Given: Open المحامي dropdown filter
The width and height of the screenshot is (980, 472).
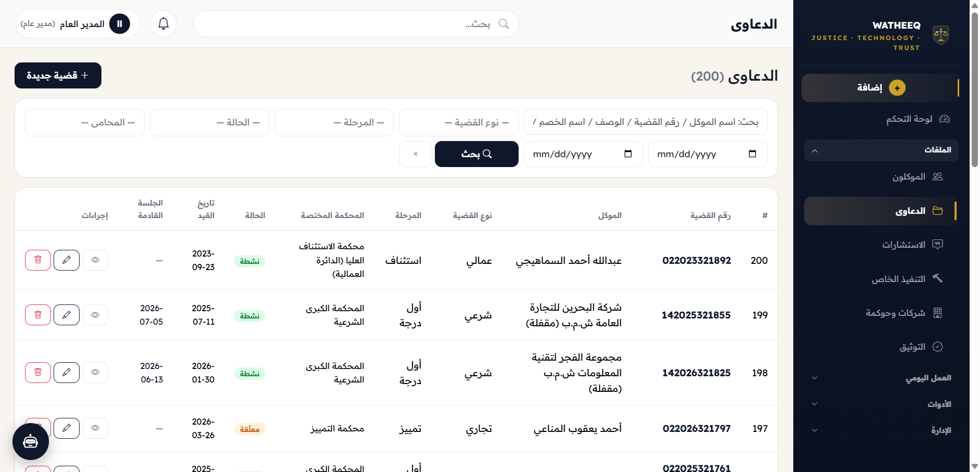Looking at the screenshot, I should click(85, 122).
